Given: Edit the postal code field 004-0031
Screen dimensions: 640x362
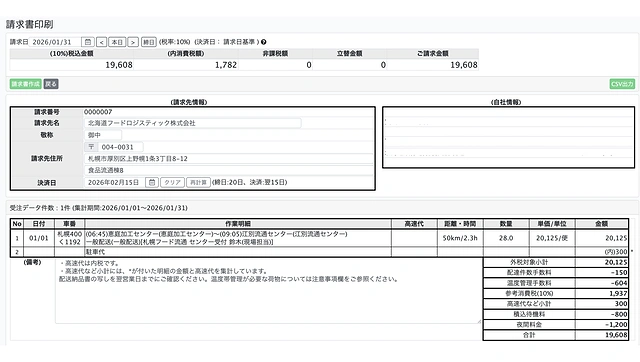Looking at the screenshot, I should coord(120,147).
